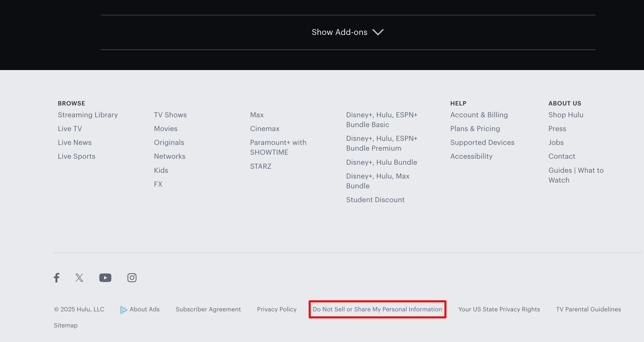Open Your US State Privacy Rights
The image size is (644, 342).
pos(499,309)
